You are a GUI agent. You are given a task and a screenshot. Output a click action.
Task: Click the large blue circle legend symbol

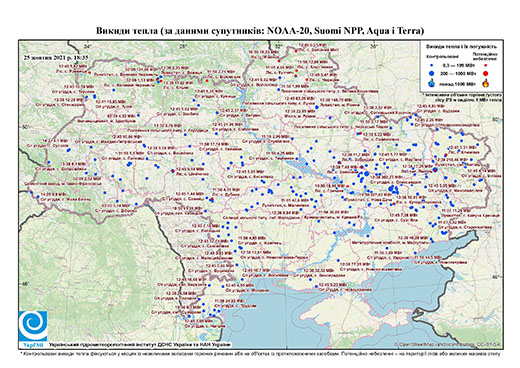click(x=432, y=73)
